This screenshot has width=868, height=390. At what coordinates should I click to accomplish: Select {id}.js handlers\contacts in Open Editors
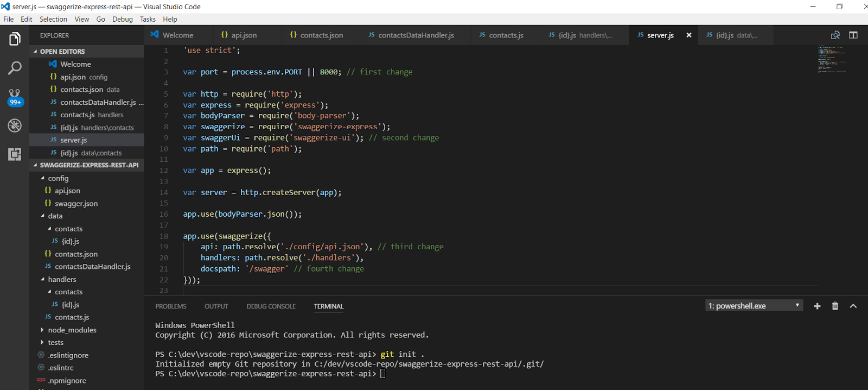(87, 128)
